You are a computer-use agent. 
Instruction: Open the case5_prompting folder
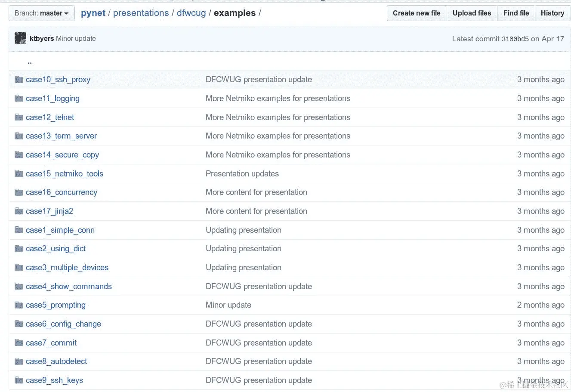point(56,305)
